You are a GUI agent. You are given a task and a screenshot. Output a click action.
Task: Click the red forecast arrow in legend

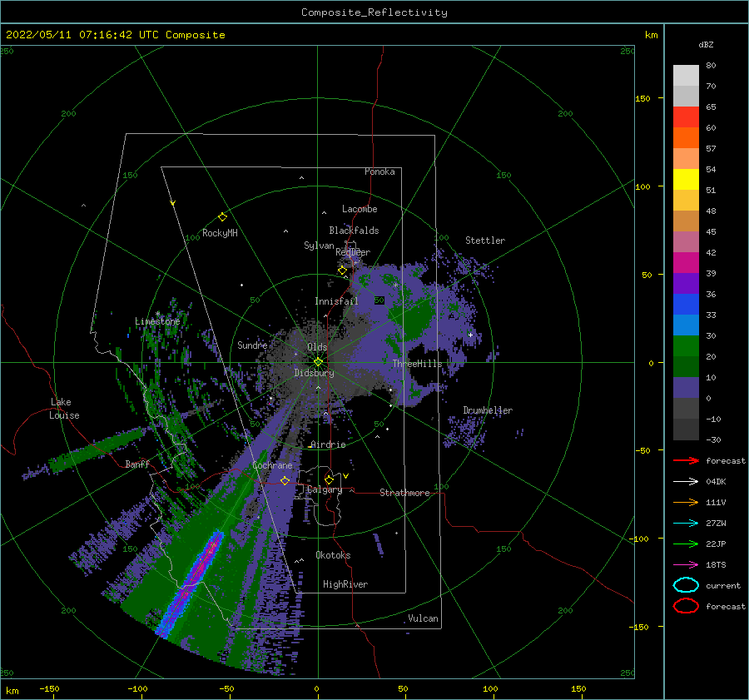(686, 460)
